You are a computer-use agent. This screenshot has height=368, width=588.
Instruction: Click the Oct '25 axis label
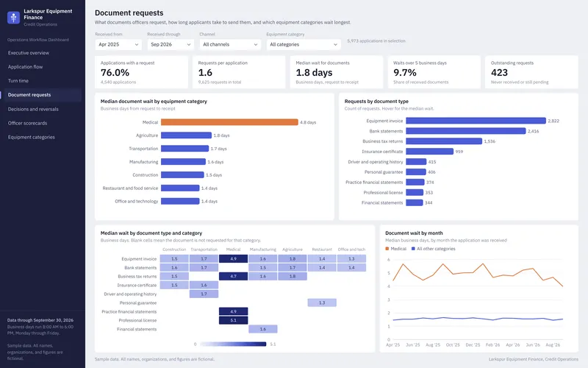pos(453,344)
